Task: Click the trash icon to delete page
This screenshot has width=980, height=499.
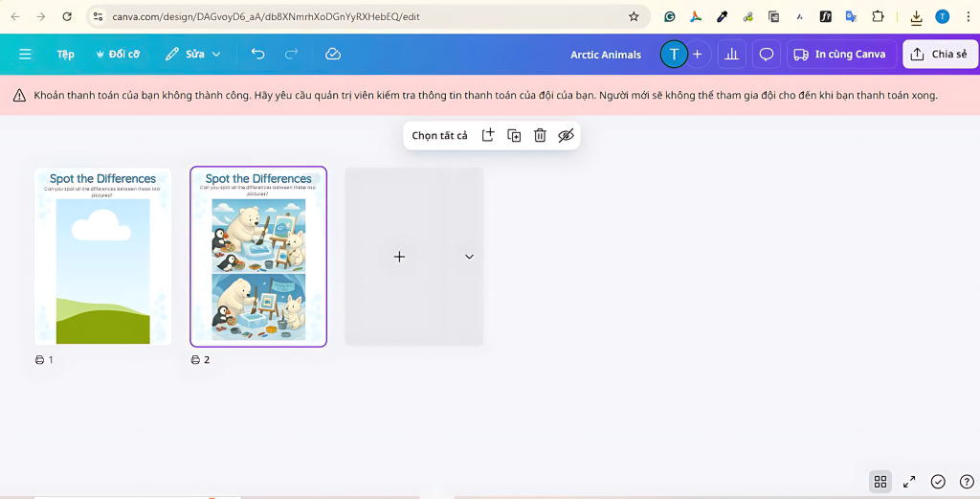Action: [x=540, y=136]
